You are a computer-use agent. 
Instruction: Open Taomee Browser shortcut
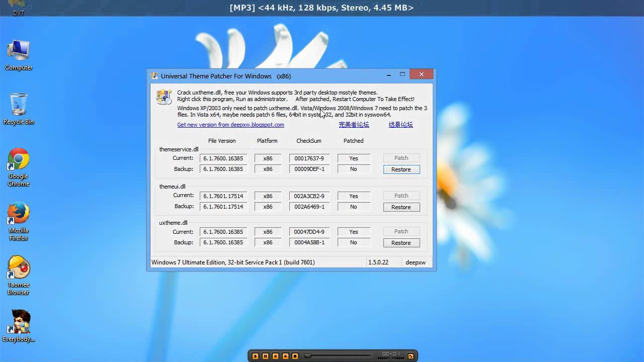19,276
